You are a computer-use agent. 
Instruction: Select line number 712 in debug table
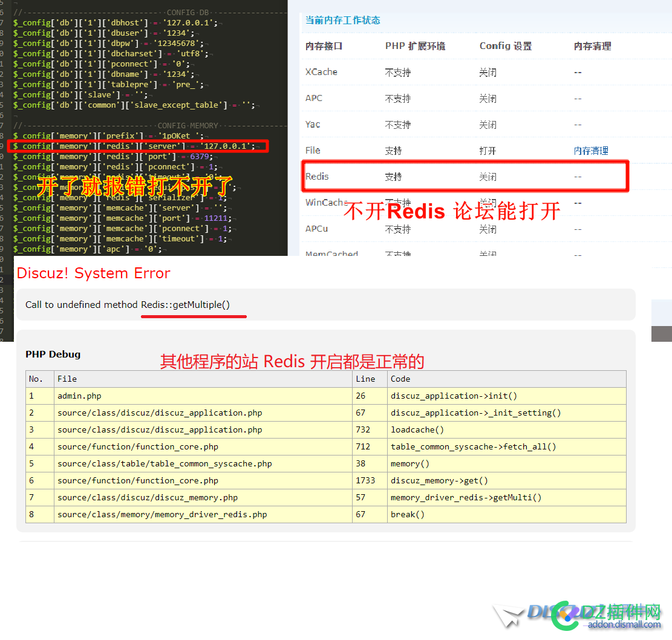pos(362,446)
